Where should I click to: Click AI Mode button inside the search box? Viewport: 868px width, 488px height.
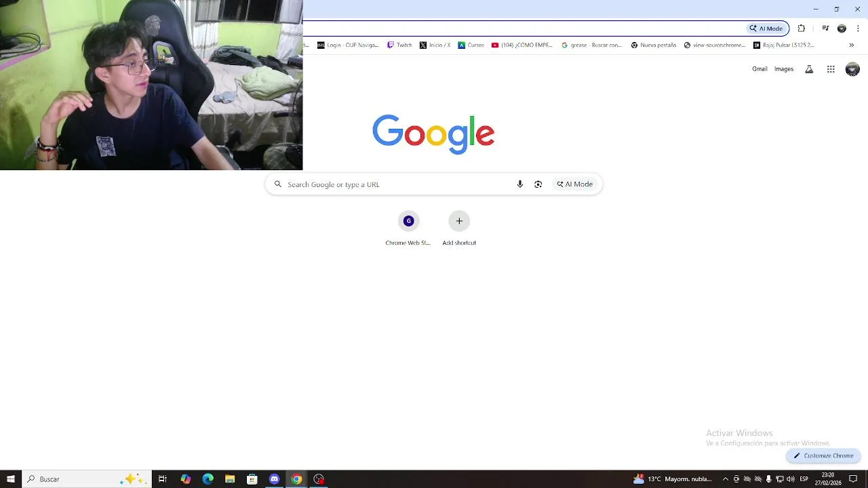pyautogui.click(x=574, y=184)
